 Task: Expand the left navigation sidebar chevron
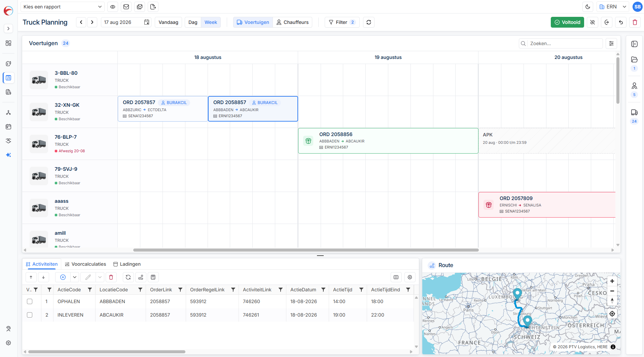tap(8, 29)
